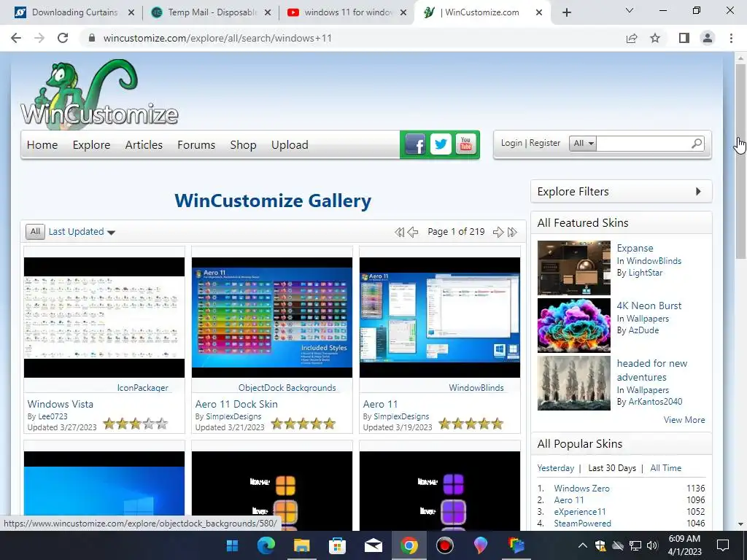Click View More featured skins
This screenshot has height=560, width=747.
pyautogui.click(x=684, y=420)
